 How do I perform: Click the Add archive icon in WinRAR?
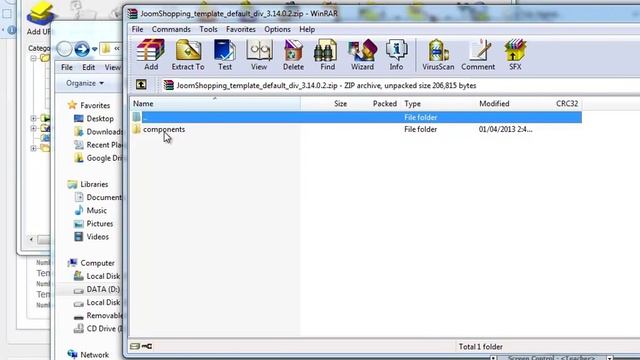pos(151,54)
